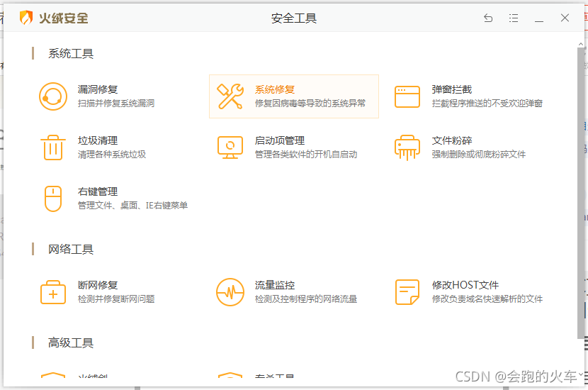Click description 扫描并修复系统漏洞
Image resolution: width=588 pixels, height=390 pixels.
click(116, 104)
